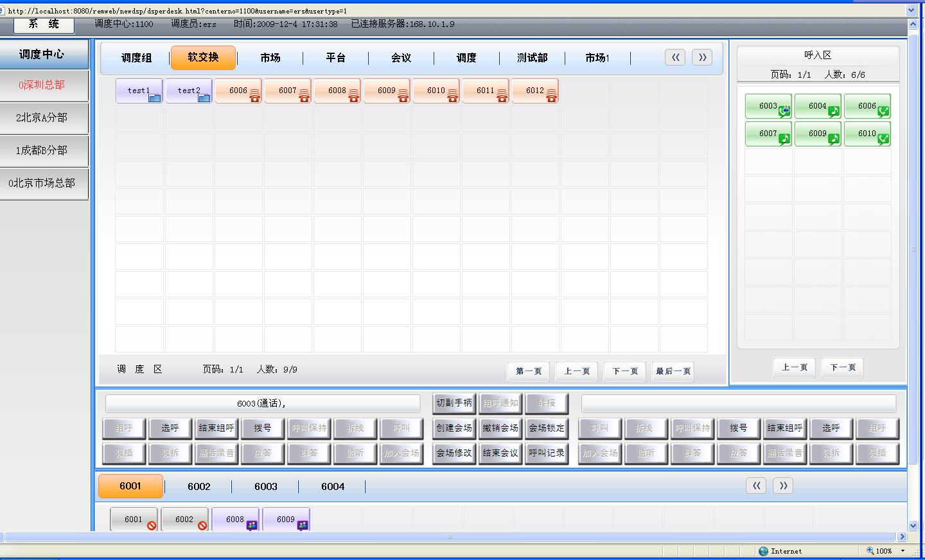This screenshot has height=560, width=925.
Task: Select the 6001 tab in the bottom bar
Action: [130, 486]
